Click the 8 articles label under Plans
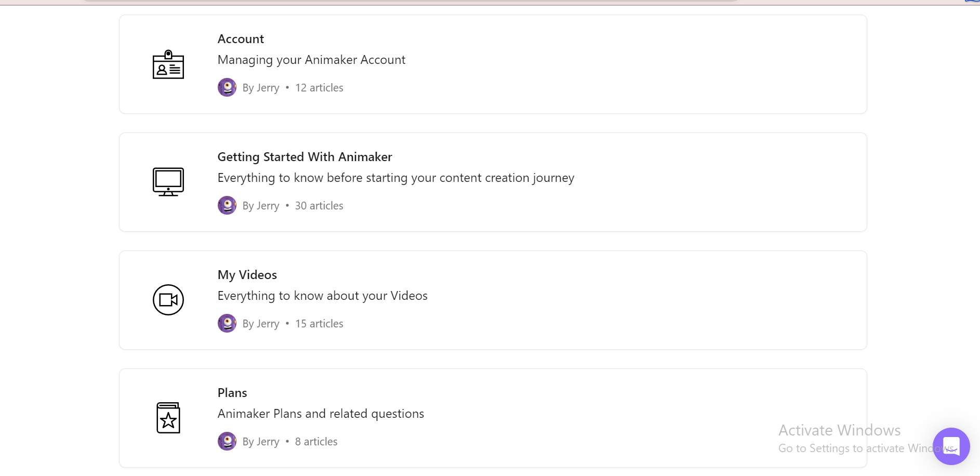The width and height of the screenshot is (980, 476). click(x=316, y=441)
